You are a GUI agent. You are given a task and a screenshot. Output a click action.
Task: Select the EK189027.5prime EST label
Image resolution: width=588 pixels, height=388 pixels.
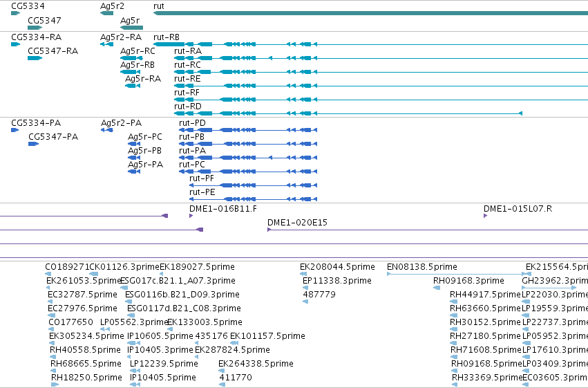[197, 267]
